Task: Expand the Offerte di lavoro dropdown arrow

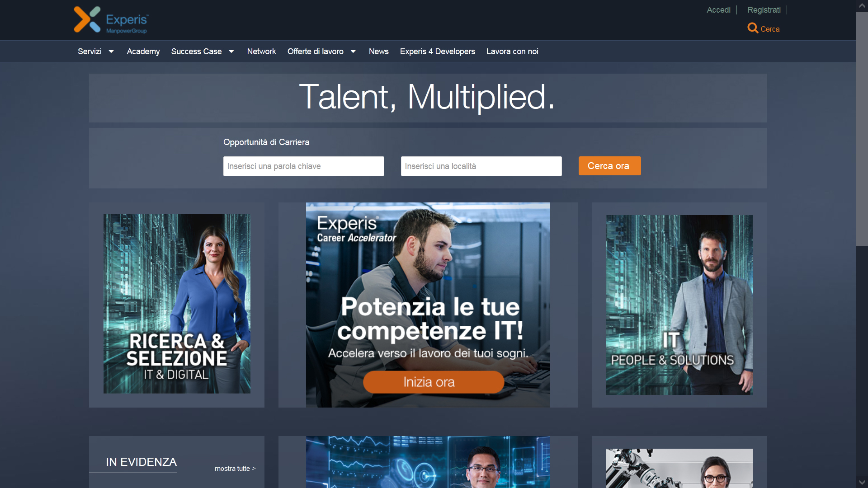Action: point(353,52)
